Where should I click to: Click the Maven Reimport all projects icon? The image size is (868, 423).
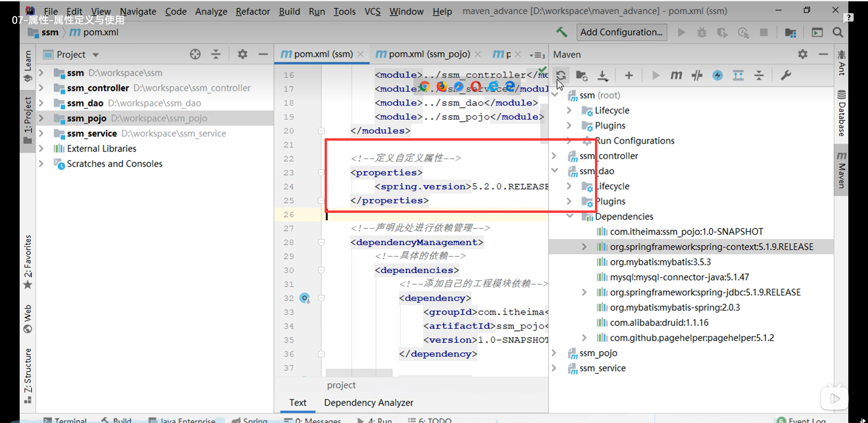point(561,75)
